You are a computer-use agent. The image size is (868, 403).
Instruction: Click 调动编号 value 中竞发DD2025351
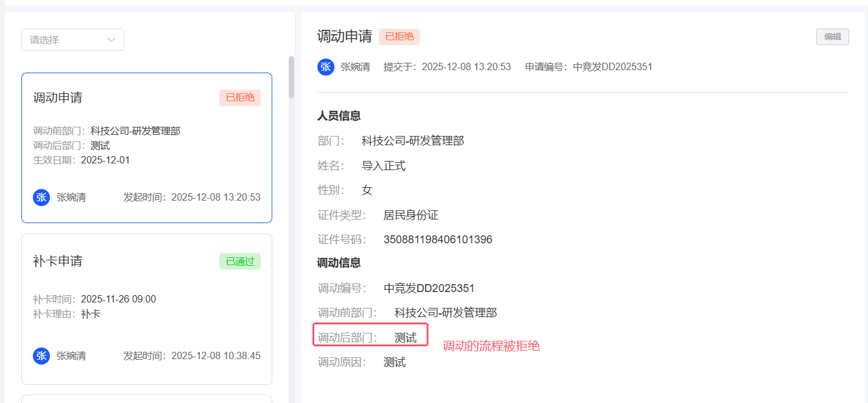click(x=429, y=288)
